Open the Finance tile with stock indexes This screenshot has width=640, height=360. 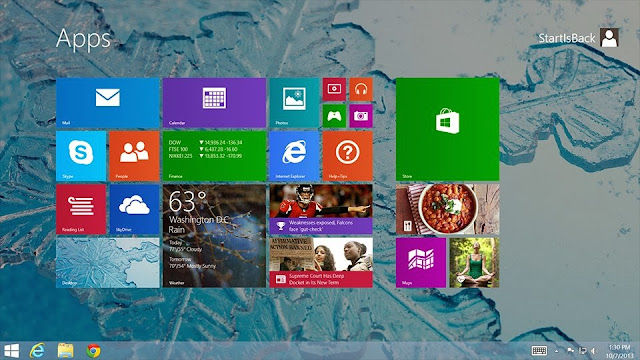coord(214,156)
